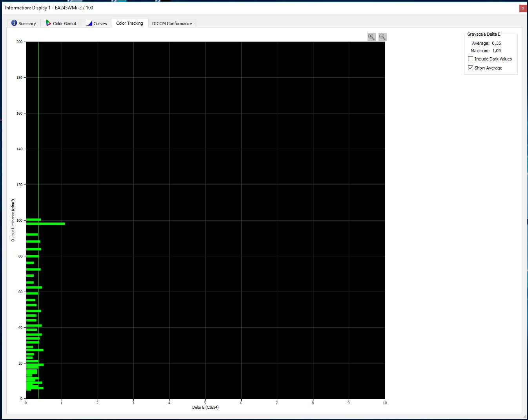The width and height of the screenshot is (528, 420).
Task: Click the blue info icon on Summary tab
Action: 14,23
